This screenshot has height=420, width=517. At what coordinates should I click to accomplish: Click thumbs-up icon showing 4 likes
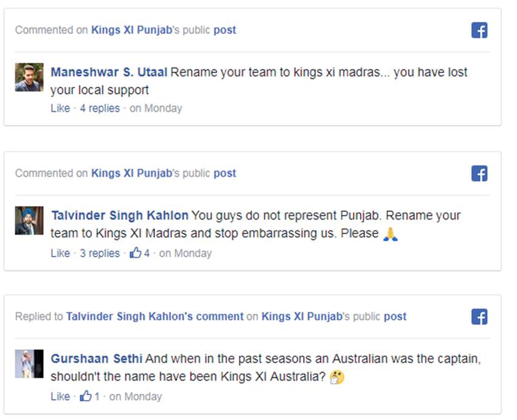coord(135,253)
